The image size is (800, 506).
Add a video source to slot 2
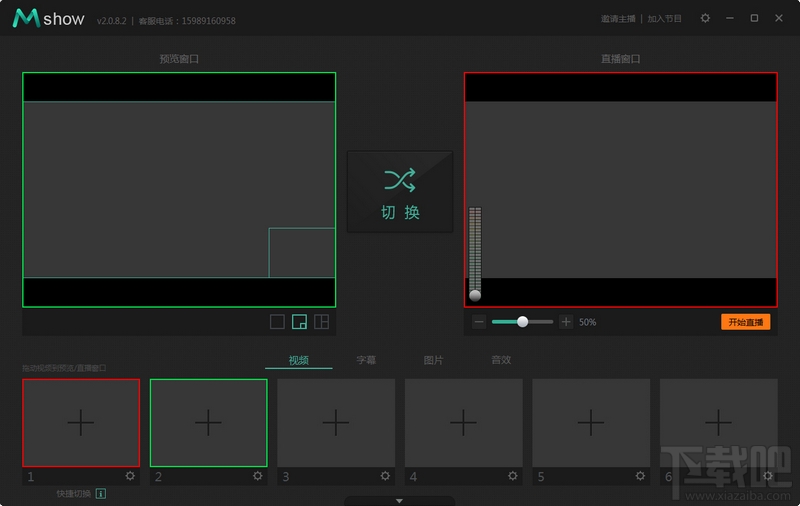point(208,423)
